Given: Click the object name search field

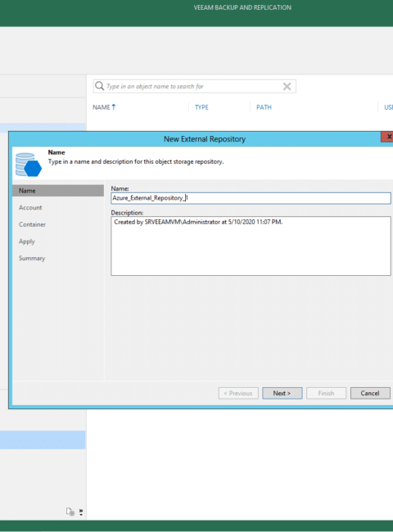Looking at the screenshot, I should point(195,86).
